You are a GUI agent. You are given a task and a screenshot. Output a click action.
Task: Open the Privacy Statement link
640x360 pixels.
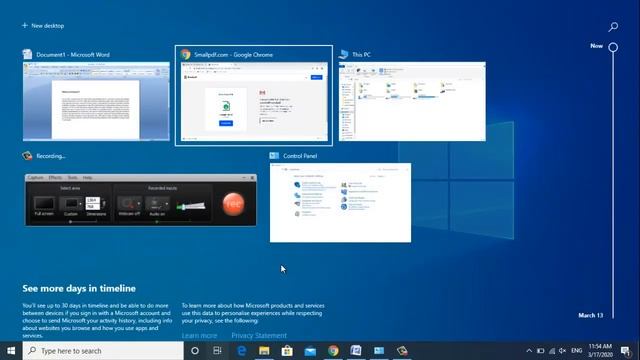point(259,336)
